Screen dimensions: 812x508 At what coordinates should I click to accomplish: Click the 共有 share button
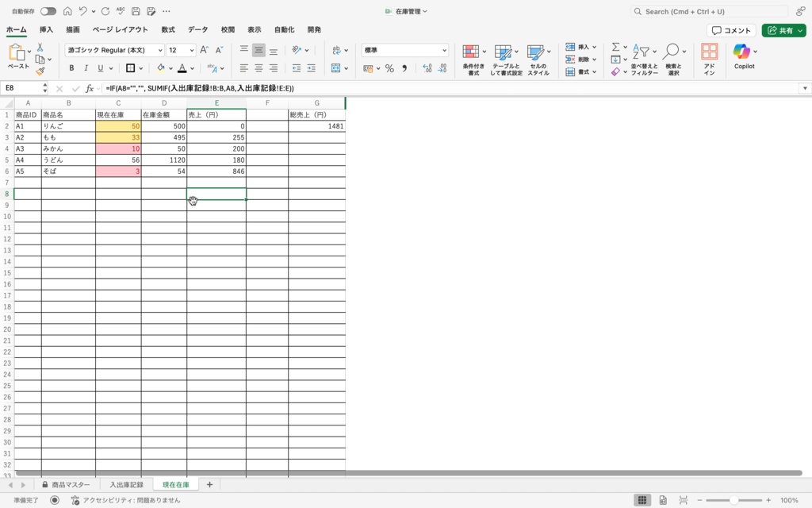(x=783, y=31)
